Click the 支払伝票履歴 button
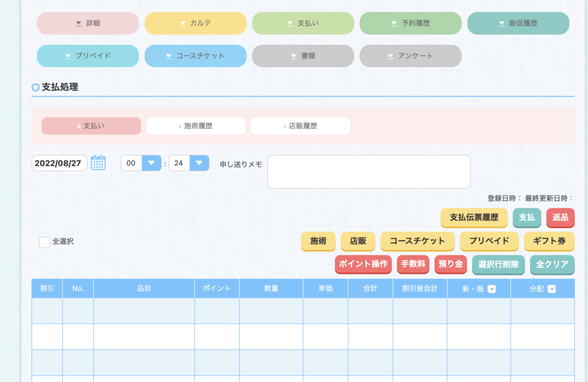588x382 pixels. point(474,218)
